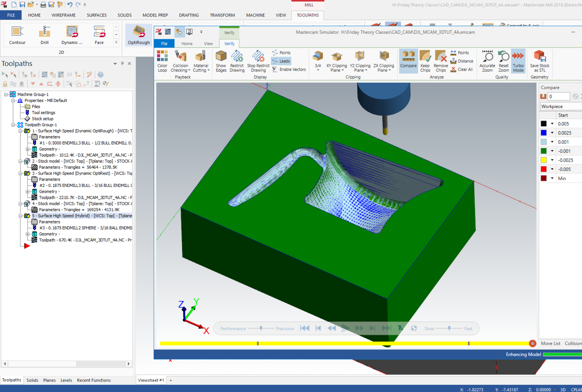Open the SURFACES ribbon tab
582x392 pixels.
point(97,15)
